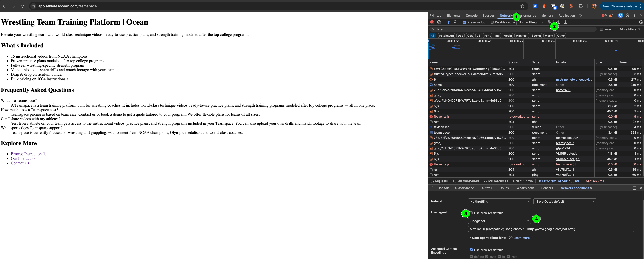Open the Browse Instructionals link

[x=28, y=154]
